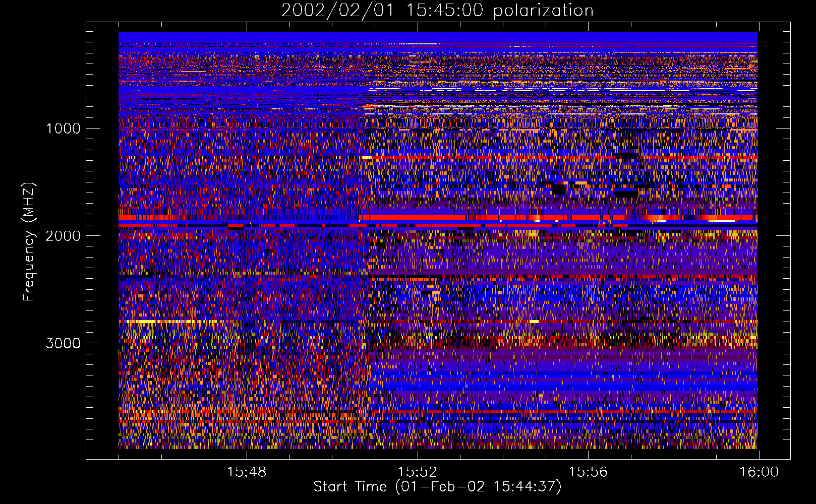This screenshot has height=504, width=816.
Task: Click the solid blue band topping the spectrogram
Action: tap(438, 38)
